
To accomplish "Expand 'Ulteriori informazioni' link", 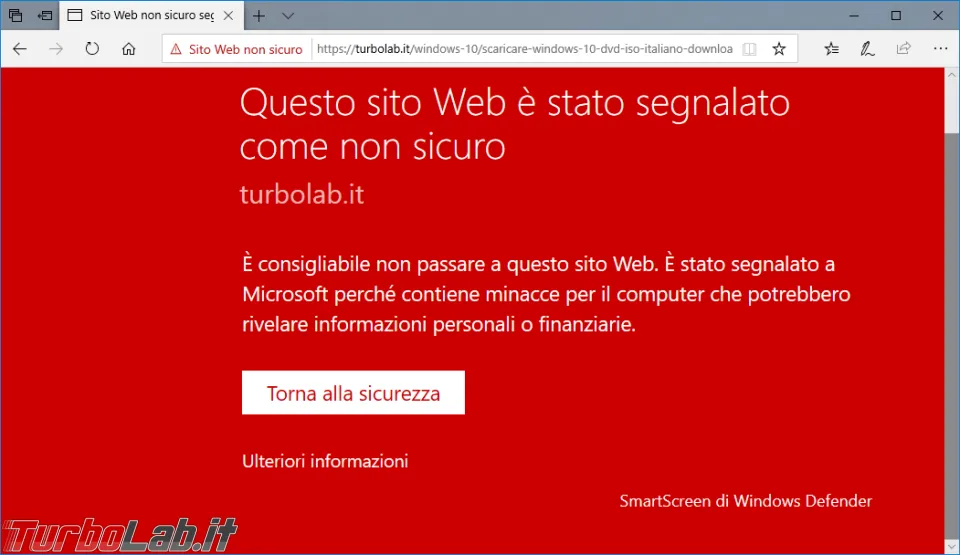I will [x=325, y=461].
